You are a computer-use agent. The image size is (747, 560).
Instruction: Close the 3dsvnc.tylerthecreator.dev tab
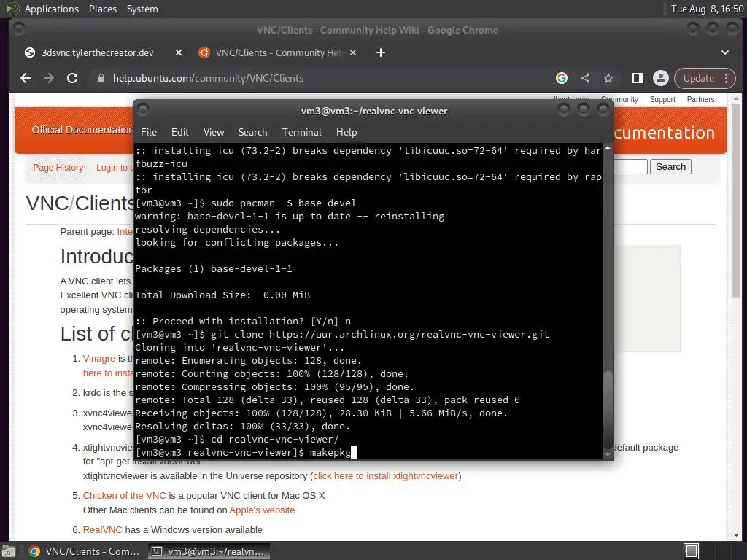179,52
